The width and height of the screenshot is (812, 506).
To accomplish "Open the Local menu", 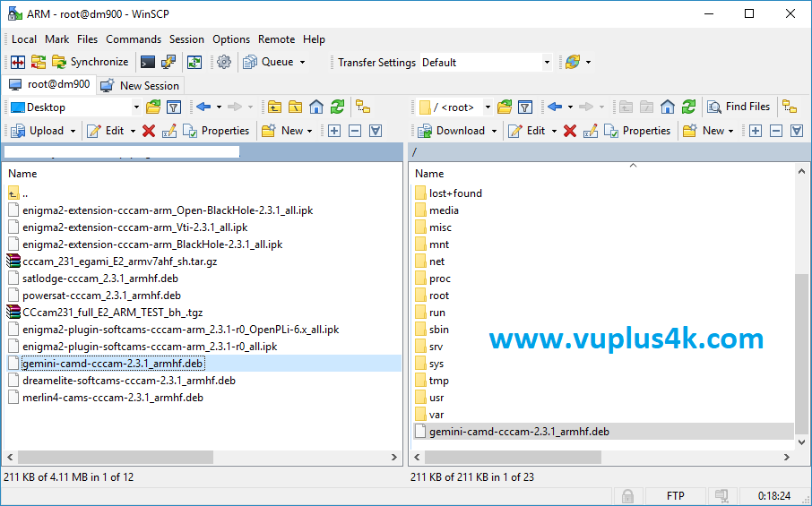I will [x=24, y=39].
